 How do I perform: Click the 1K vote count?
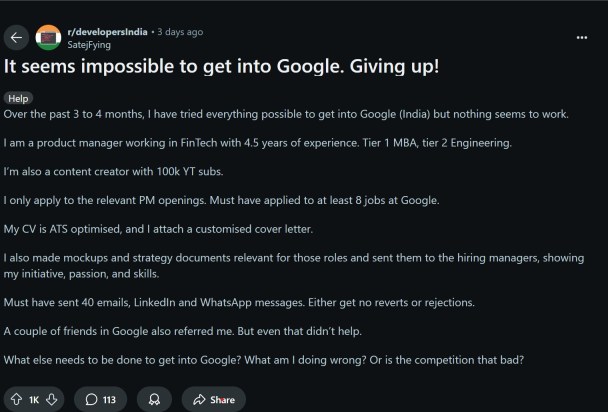(x=34, y=400)
